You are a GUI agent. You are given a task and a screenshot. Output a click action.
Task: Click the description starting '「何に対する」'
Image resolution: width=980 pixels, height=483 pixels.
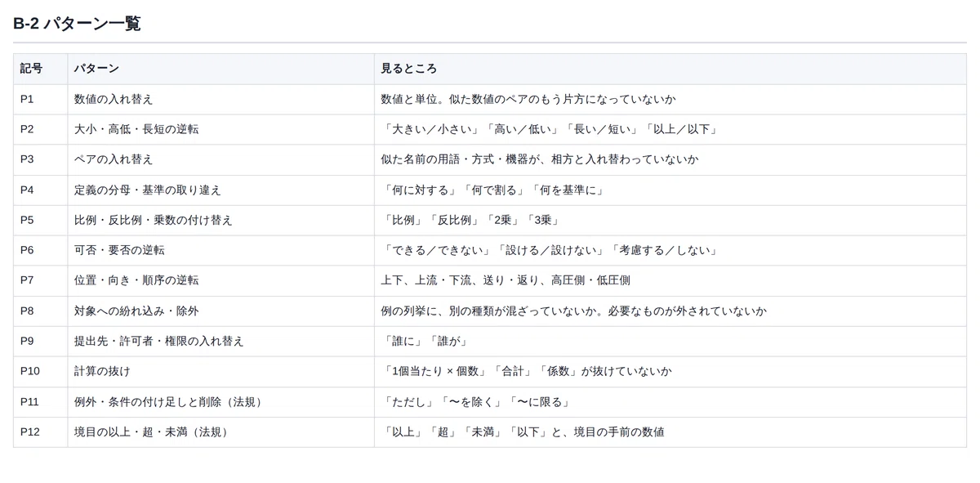[495, 190]
